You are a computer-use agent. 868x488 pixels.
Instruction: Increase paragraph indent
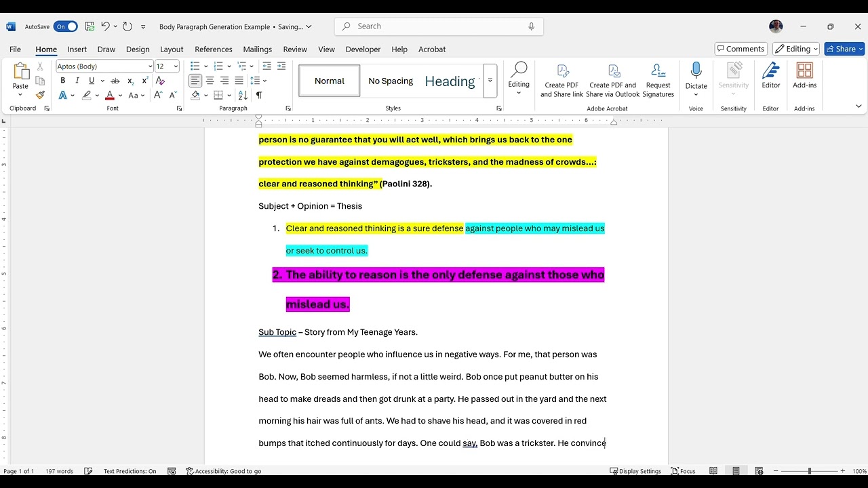(x=281, y=66)
